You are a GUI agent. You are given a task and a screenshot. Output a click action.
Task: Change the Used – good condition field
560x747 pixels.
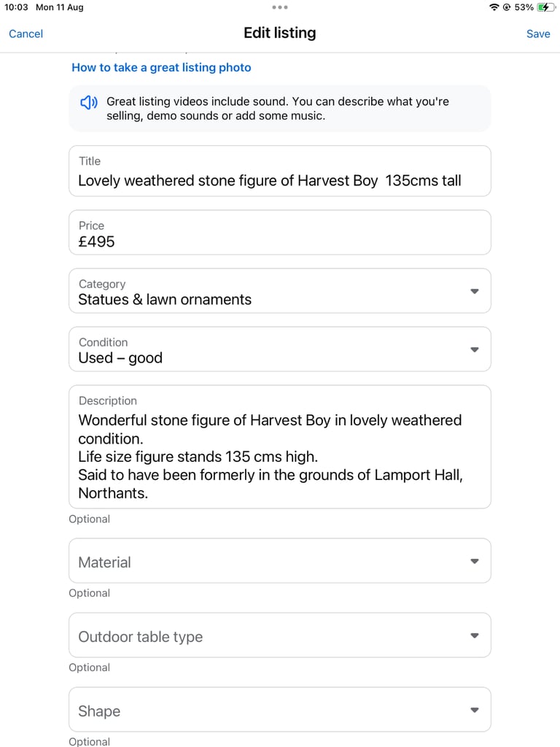click(280, 349)
